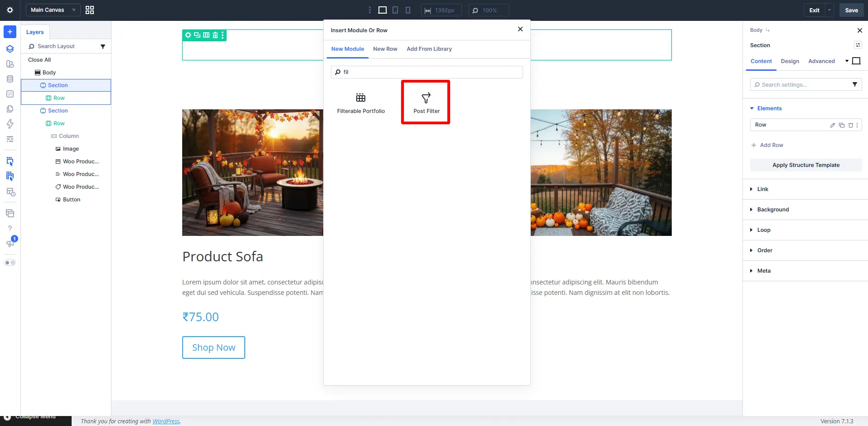Select the Filterable Portfolio module
This screenshot has height=426, width=868.
coord(361,103)
